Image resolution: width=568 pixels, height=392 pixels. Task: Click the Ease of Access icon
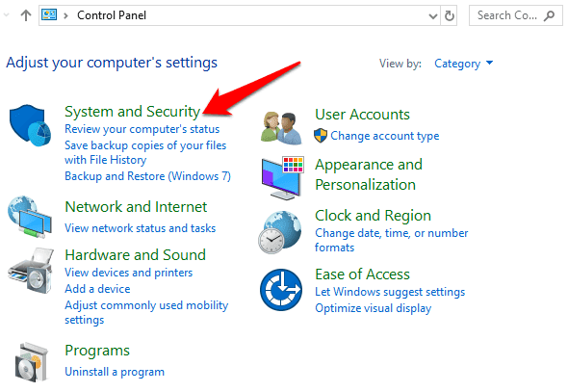point(281,290)
